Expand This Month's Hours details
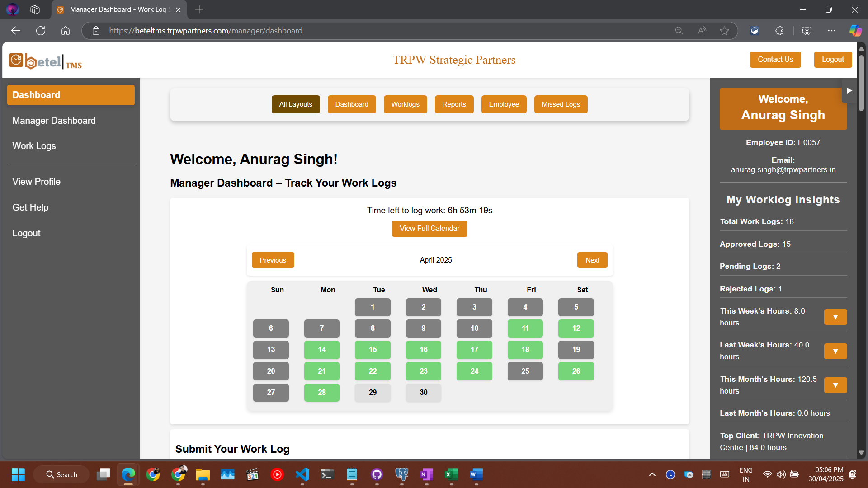 [835, 385]
